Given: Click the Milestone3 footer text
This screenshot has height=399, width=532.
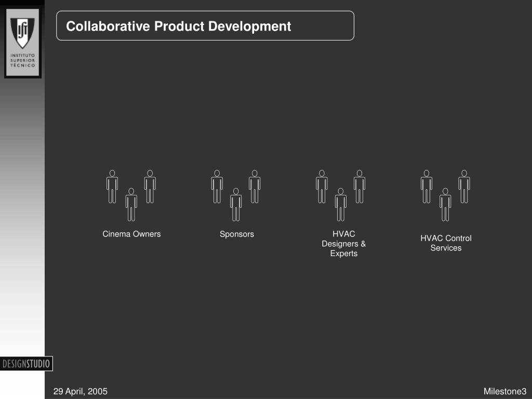Looking at the screenshot, I should 505,391.
